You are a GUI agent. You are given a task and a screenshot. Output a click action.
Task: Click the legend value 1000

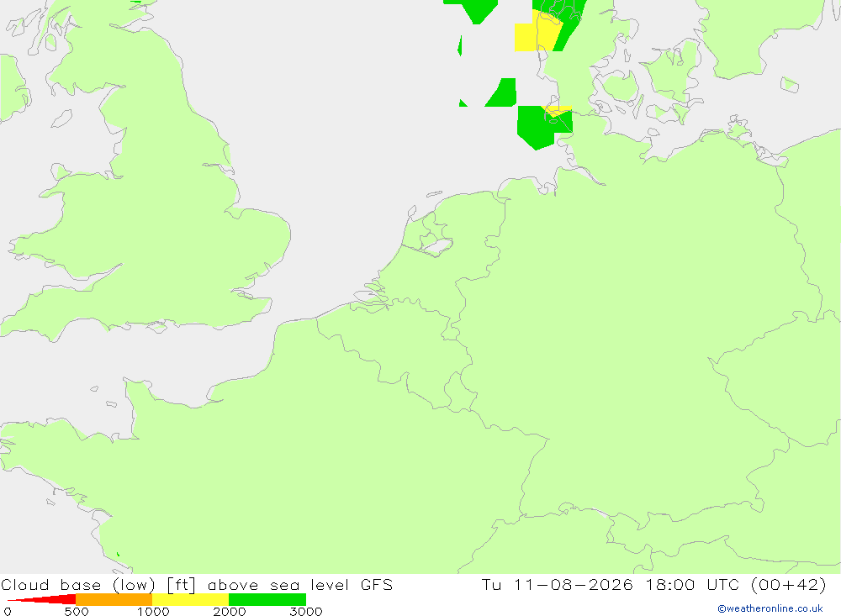[x=153, y=611]
